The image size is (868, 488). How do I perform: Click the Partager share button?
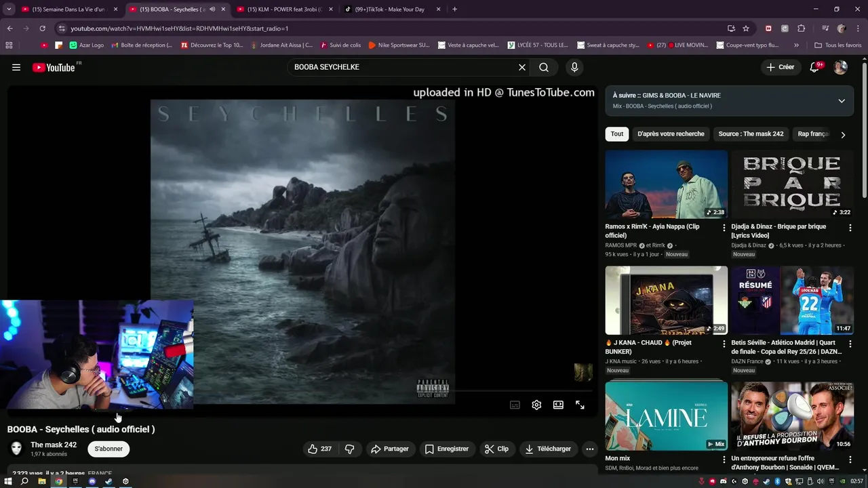coord(390,449)
